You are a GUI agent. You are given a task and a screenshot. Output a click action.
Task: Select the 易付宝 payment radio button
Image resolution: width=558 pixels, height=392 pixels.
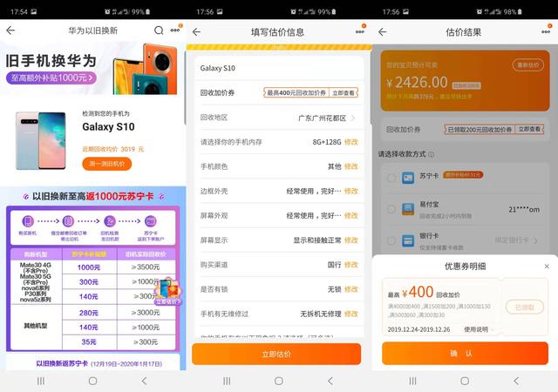click(391, 209)
